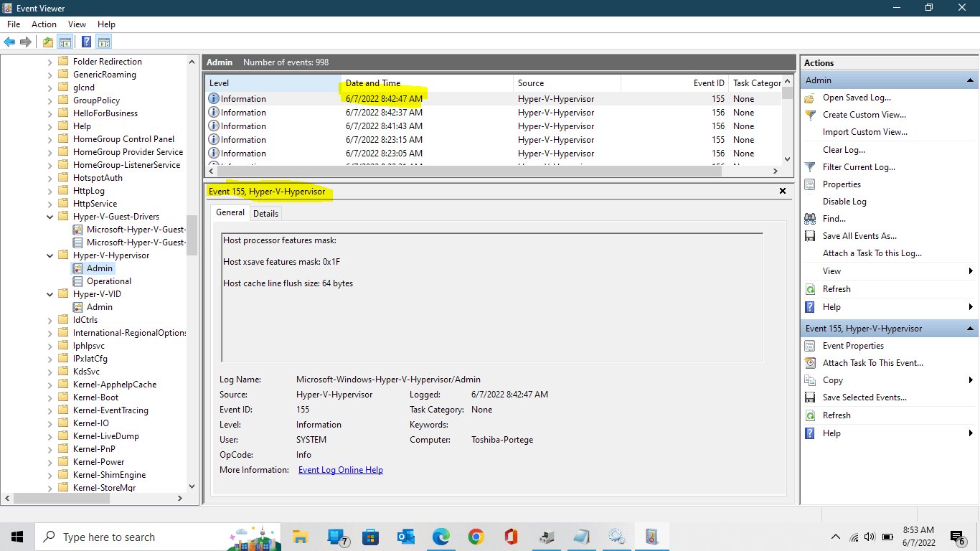Collapse the Hyper-V-Hypervisor tree node
The height and width of the screenshot is (551, 980).
[x=50, y=255]
